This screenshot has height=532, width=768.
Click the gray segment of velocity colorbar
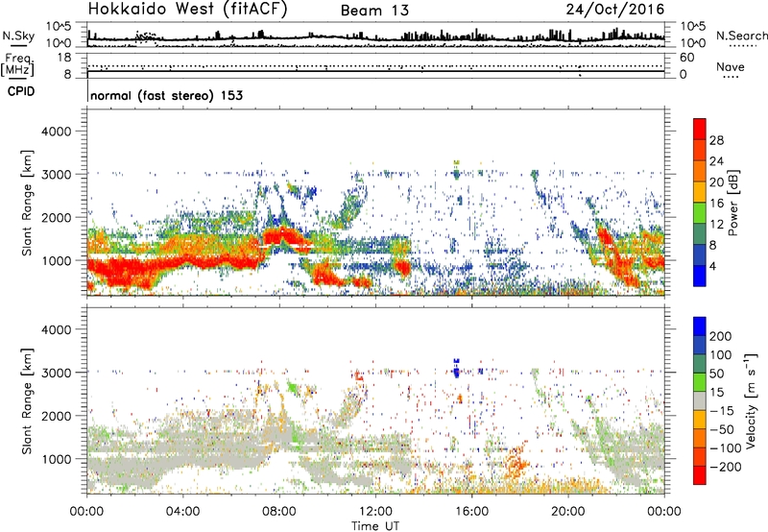coord(700,401)
